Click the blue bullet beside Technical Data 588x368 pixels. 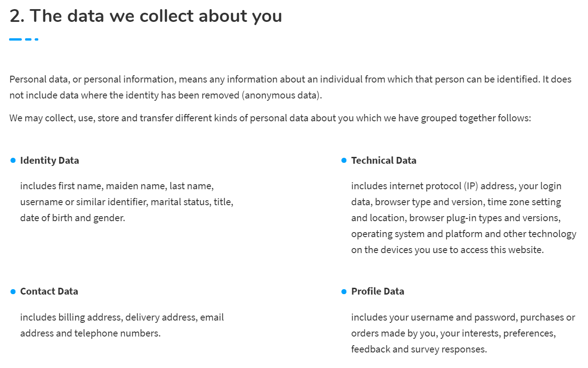tap(344, 161)
